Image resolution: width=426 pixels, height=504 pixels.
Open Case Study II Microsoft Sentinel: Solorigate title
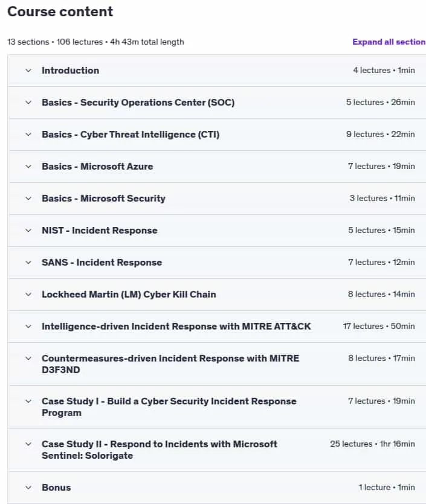[x=160, y=450]
